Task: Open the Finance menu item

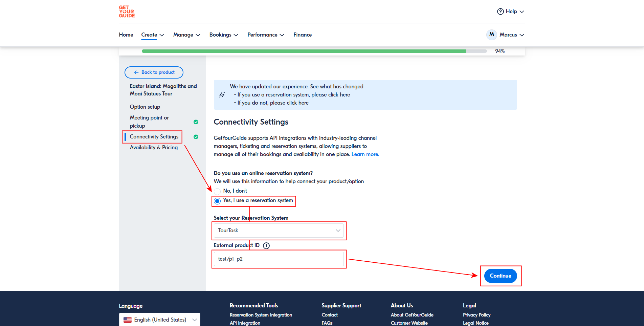Action: pos(303,35)
